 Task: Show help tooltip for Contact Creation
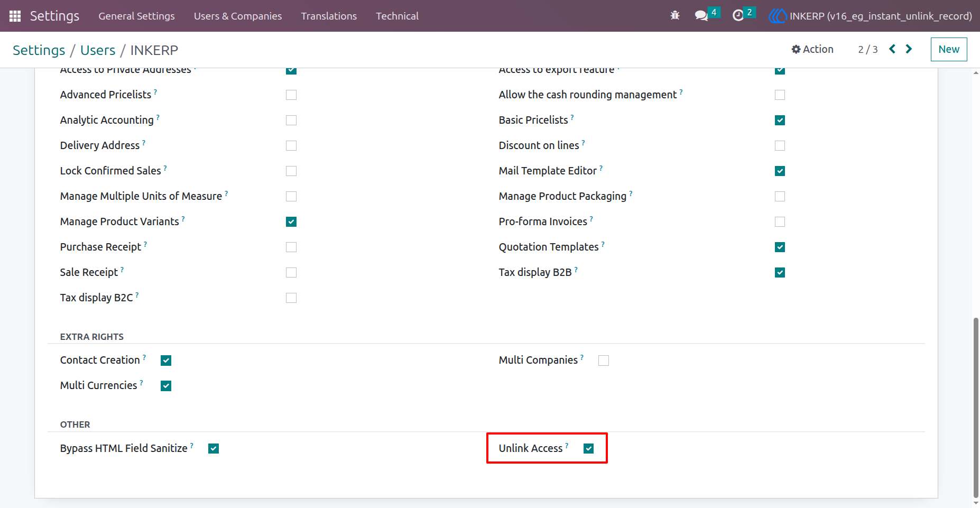144,357
